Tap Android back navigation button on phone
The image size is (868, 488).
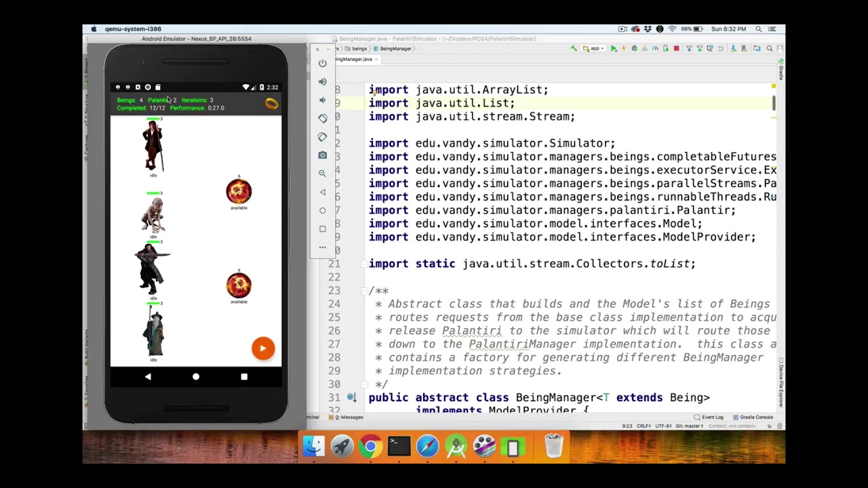point(148,377)
